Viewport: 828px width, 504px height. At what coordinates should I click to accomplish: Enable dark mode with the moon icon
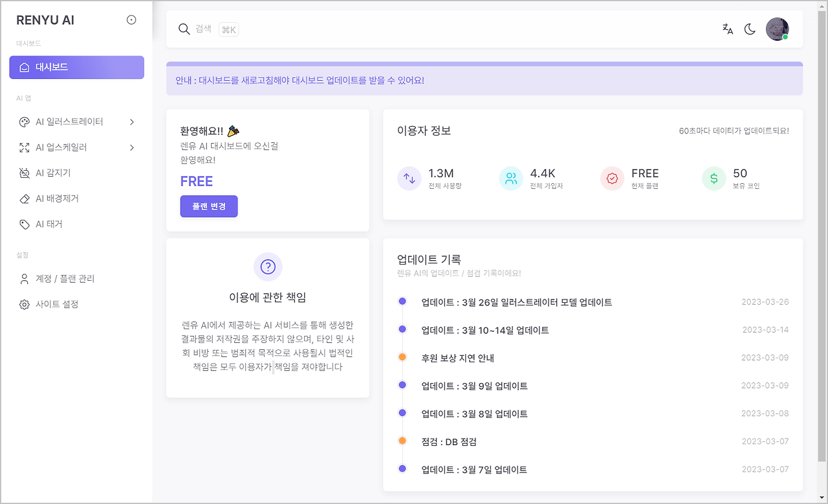tap(750, 28)
